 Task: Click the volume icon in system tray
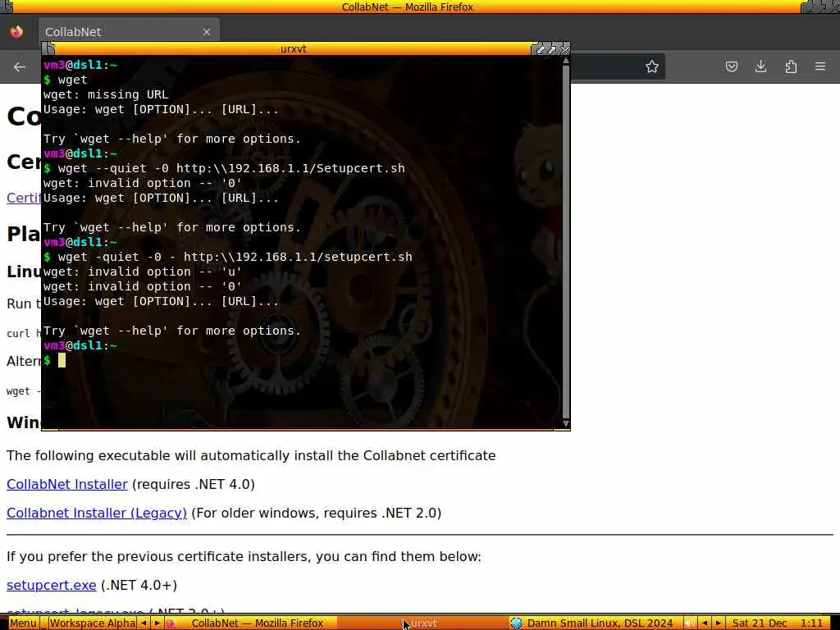pyautogui.click(x=690, y=623)
